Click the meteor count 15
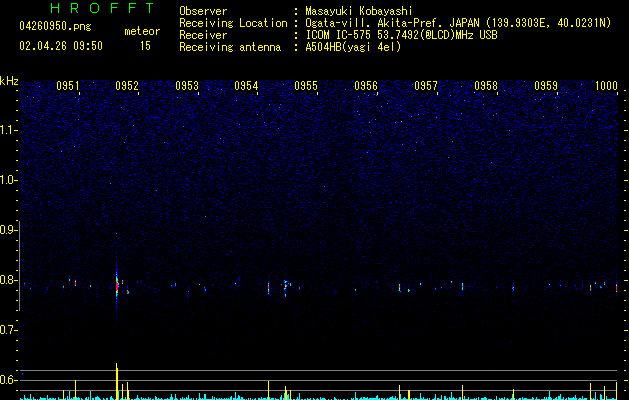Screen dimensions: 629x400 tap(145, 46)
